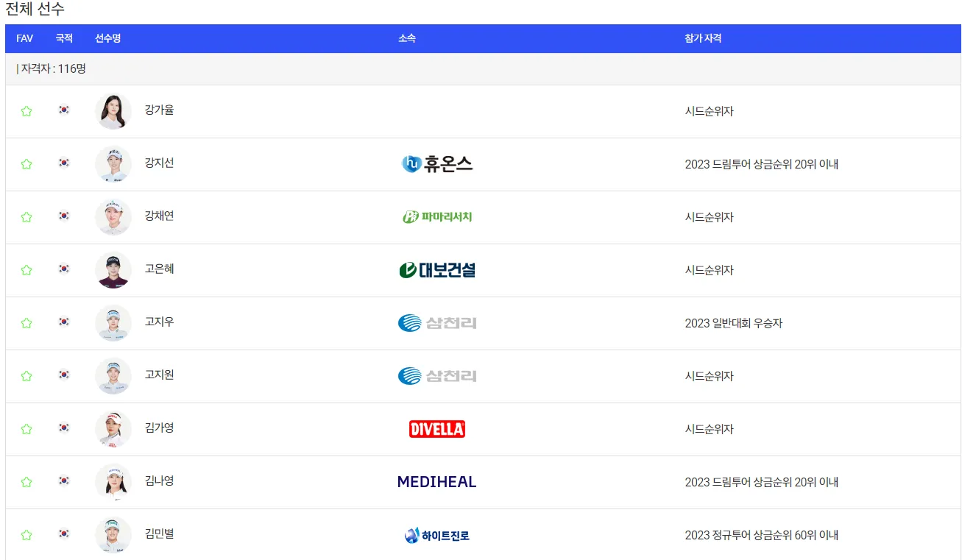Viewport: 962px width, 560px height.
Task: Star 김가영 as favorite
Action: [x=26, y=430]
